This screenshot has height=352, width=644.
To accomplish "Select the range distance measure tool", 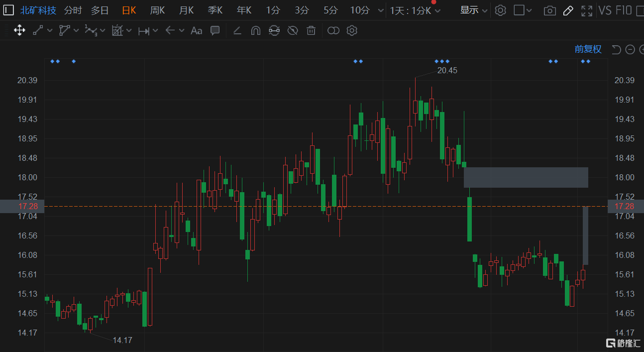I will tap(144, 31).
